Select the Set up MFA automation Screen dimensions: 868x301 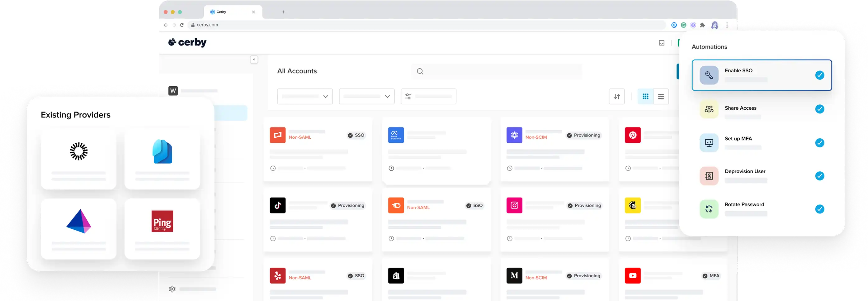pyautogui.click(x=762, y=143)
